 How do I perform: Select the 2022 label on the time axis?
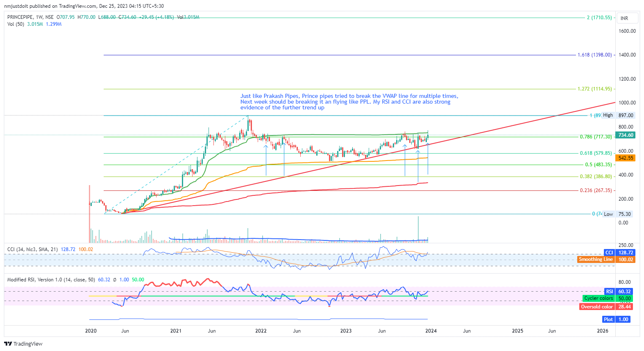coord(261,331)
